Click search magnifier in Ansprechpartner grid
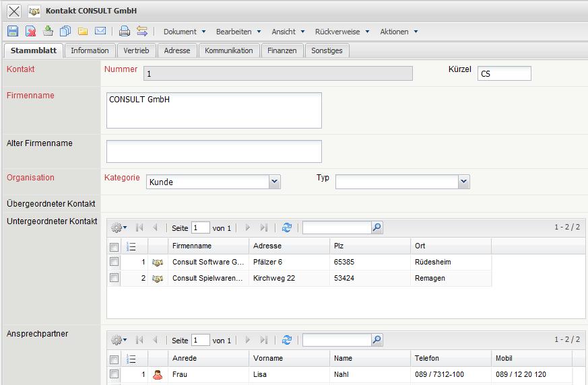 377,341
